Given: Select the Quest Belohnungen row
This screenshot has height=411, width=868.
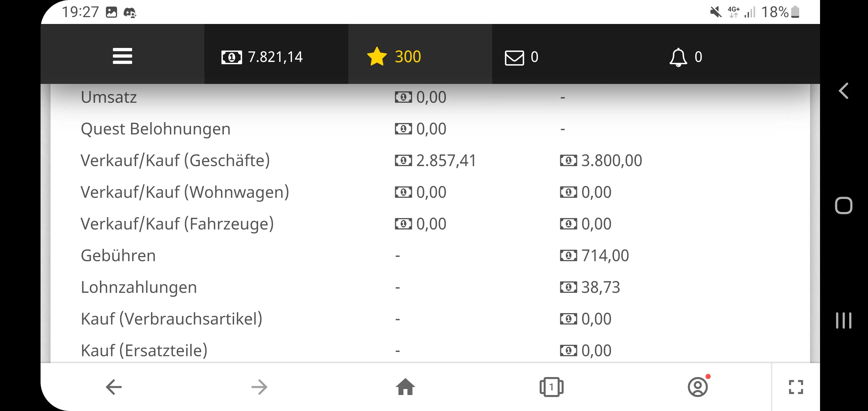Looking at the screenshot, I should [156, 129].
